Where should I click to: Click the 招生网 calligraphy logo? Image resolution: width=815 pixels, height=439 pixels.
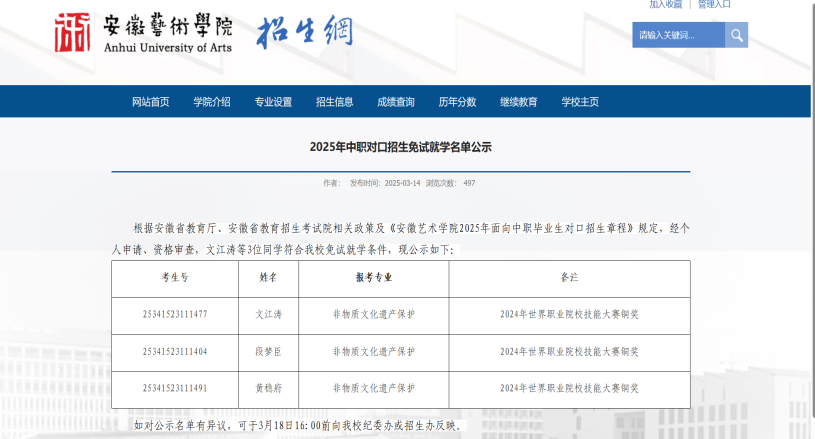click(x=305, y=32)
